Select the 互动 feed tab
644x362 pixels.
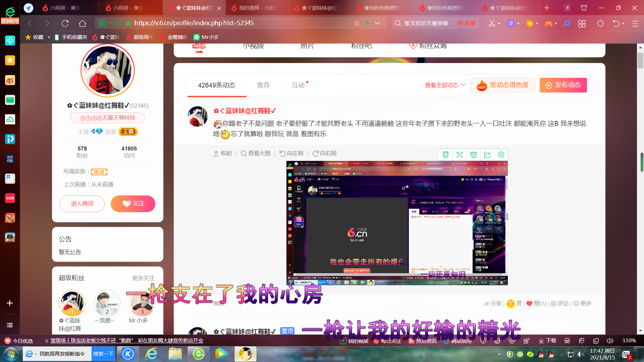(298, 85)
